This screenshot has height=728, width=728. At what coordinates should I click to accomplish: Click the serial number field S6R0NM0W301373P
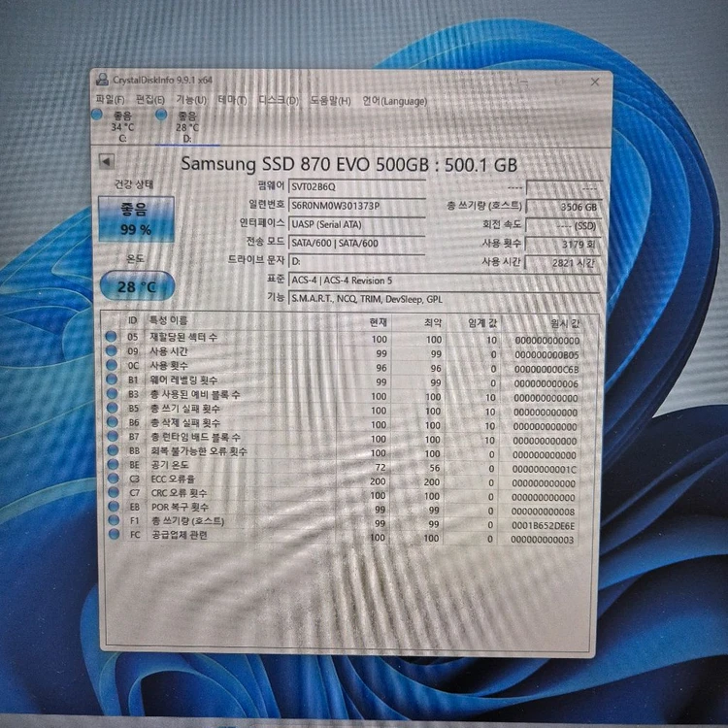pos(356,205)
